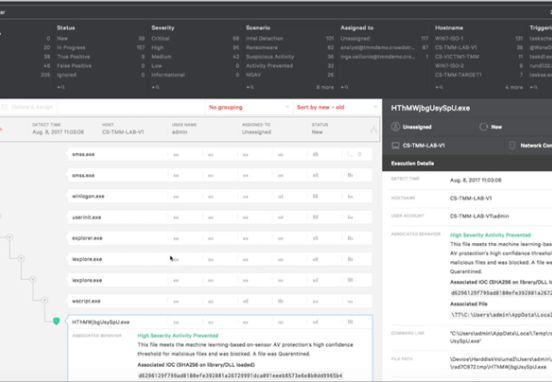Collapse the tree node circle beside wscript.exe
The height and width of the screenshot is (382, 552).
(x=44, y=300)
